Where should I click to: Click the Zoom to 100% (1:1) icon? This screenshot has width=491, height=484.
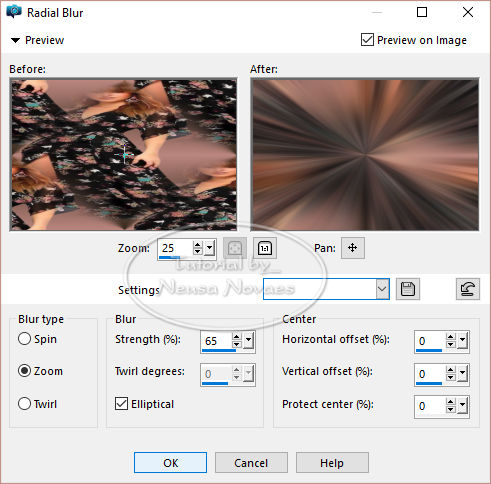(x=265, y=248)
